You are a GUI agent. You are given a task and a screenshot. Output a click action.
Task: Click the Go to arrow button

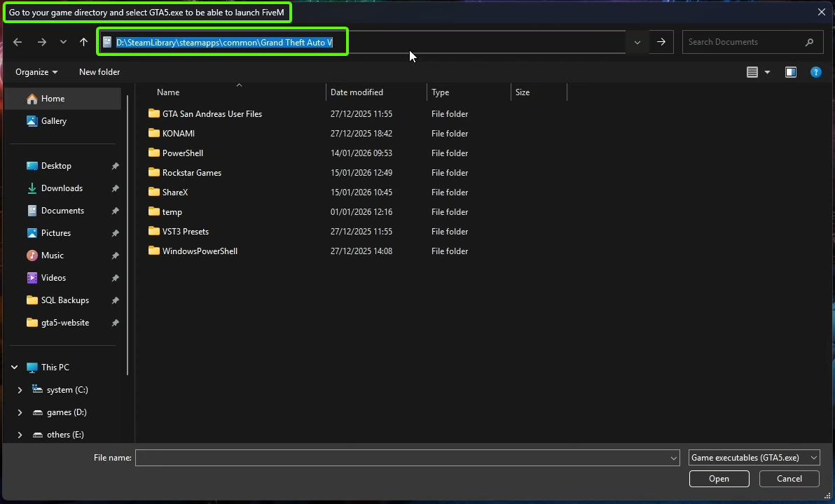pyautogui.click(x=661, y=42)
